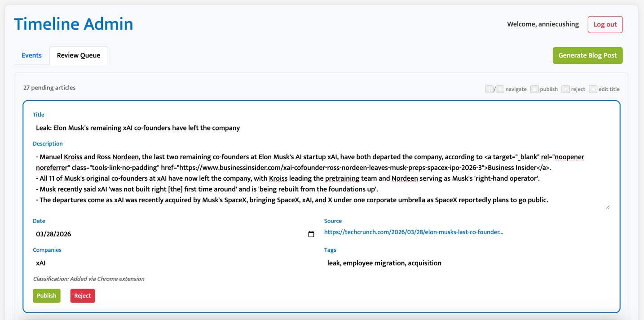Click the 'j' navigate key hint
The height and width of the screenshot is (320, 644).
tap(489, 89)
